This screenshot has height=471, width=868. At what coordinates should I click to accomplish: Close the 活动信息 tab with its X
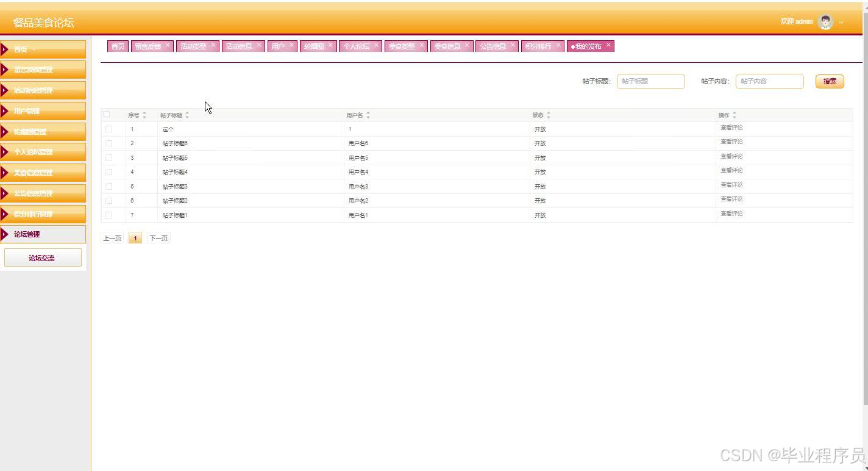point(259,45)
